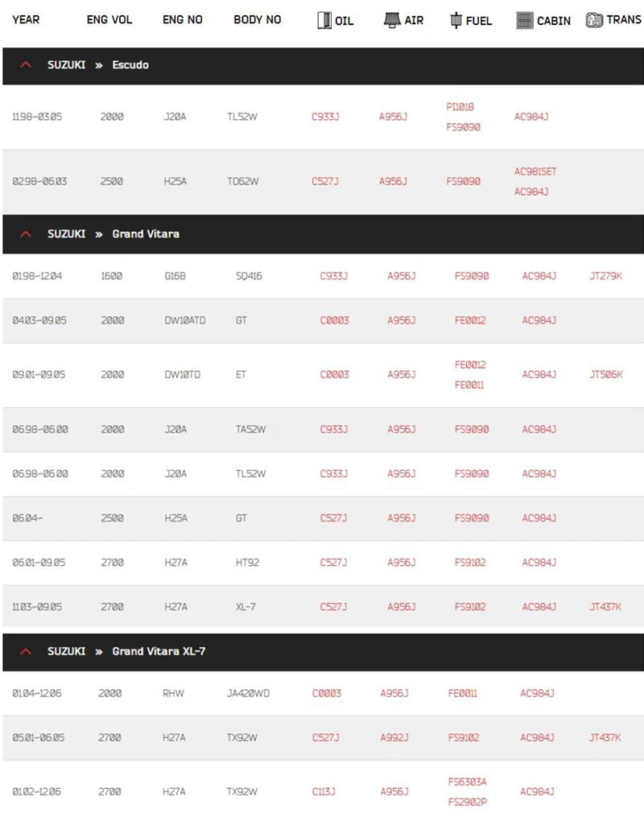
Task: Collapse the Grand Vitara XL-7 section
Action: (x=26, y=651)
